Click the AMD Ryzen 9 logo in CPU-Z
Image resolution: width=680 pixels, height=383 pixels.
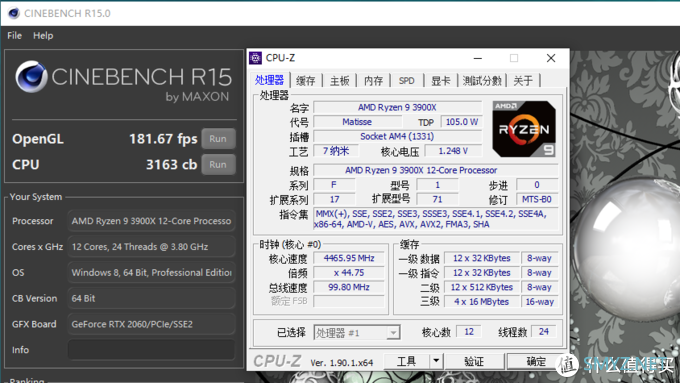[524, 129]
